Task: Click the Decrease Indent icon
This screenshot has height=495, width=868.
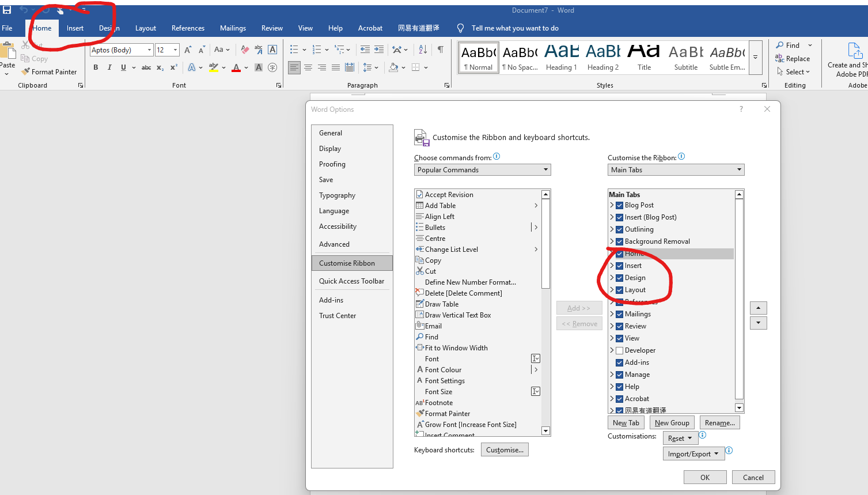Action: pyautogui.click(x=365, y=50)
